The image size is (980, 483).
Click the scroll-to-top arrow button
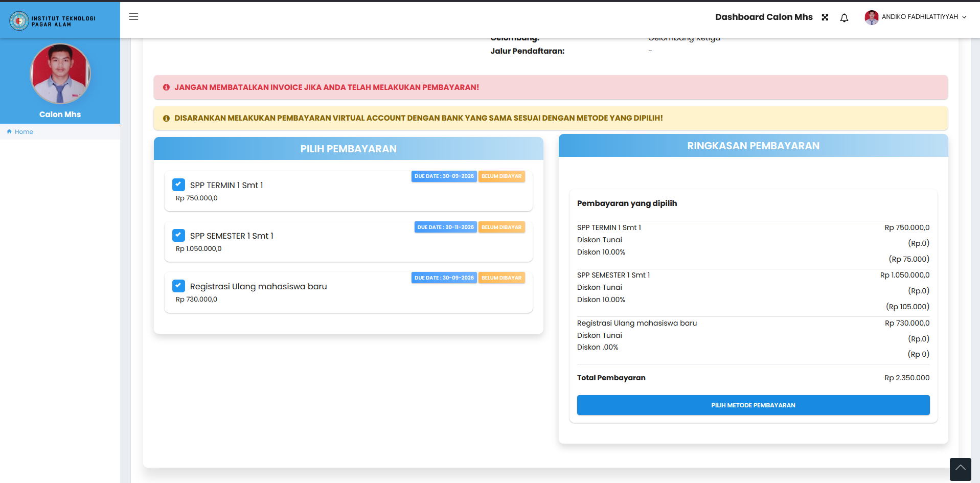960,469
